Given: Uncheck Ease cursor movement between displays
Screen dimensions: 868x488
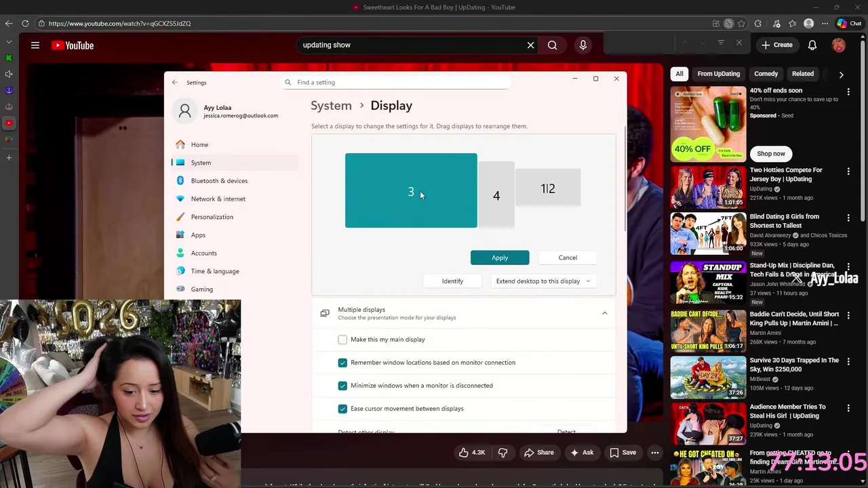Looking at the screenshot, I should (x=342, y=409).
